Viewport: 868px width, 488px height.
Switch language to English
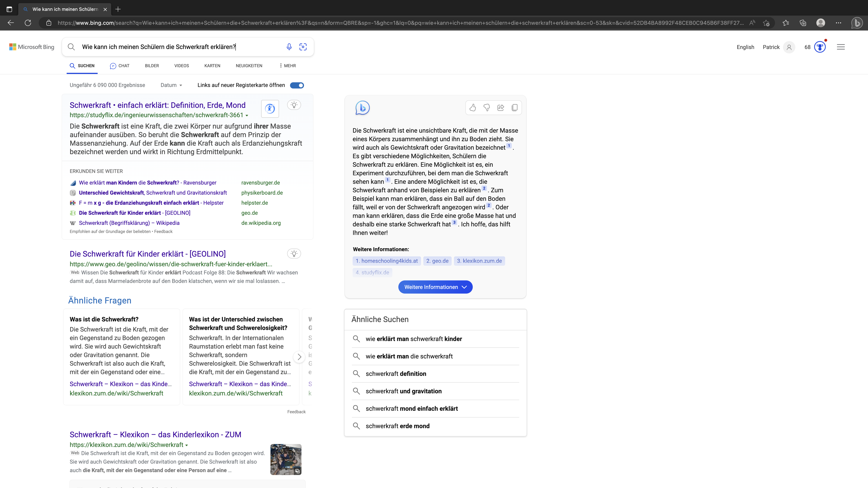pyautogui.click(x=745, y=47)
